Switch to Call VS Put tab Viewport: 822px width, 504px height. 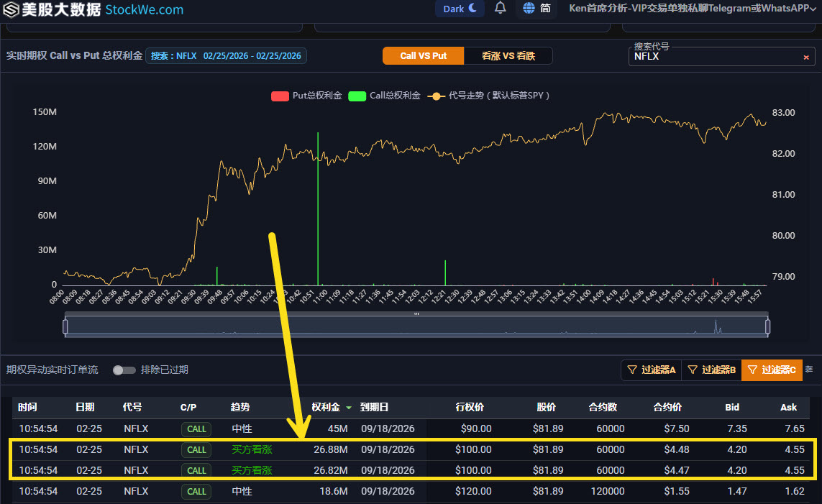tap(423, 56)
